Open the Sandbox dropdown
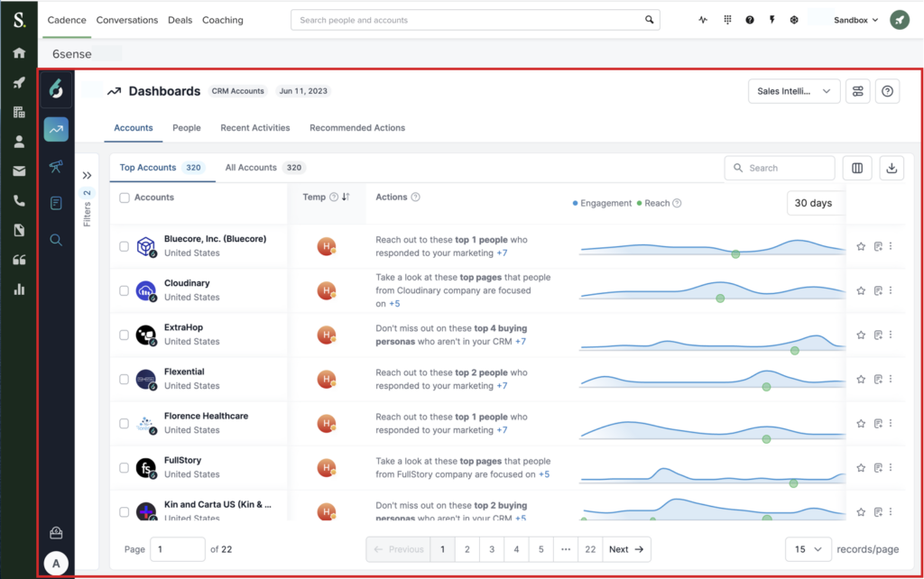The height and width of the screenshot is (579, 924). (x=855, y=20)
